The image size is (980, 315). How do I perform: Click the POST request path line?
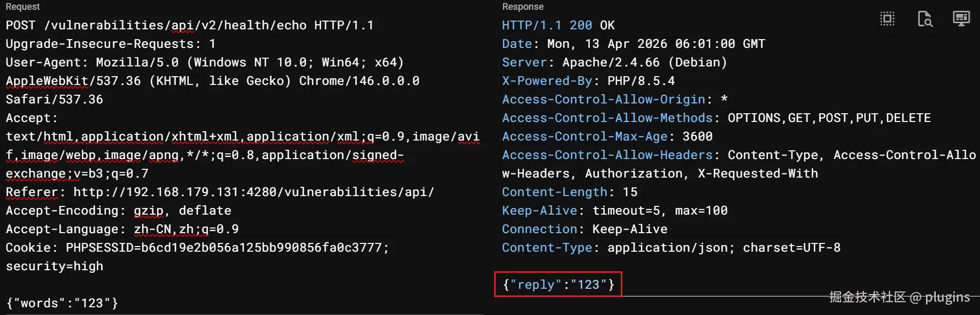tap(189, 25)
